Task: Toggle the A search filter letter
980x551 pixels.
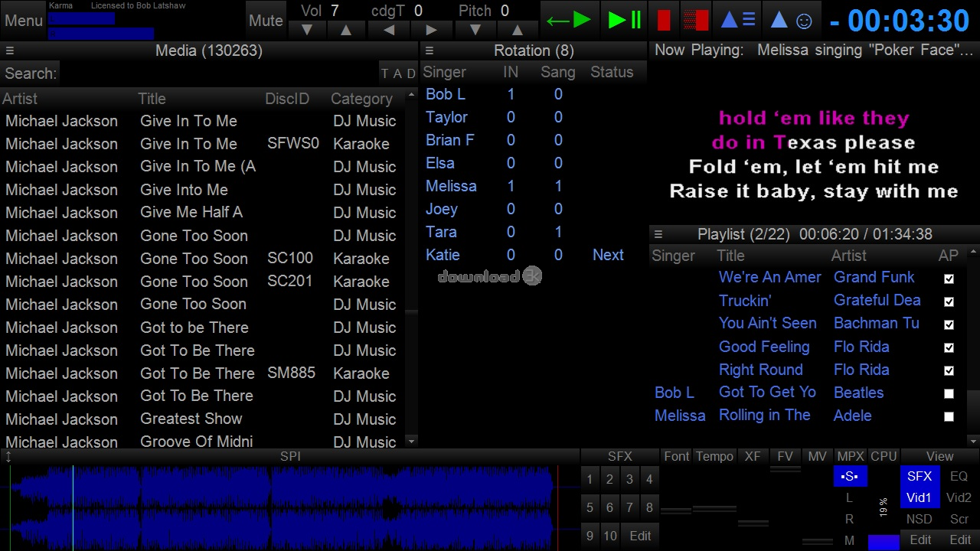Action: (397, 73)
